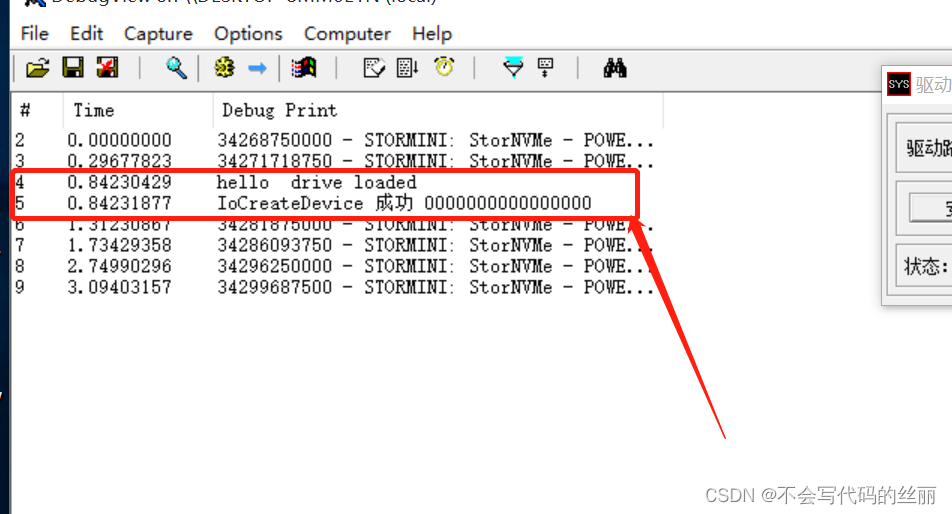Open the Filter/Highlight funnel icon
This screenshot has height=514, width=952.
click(x=514, y=67)
